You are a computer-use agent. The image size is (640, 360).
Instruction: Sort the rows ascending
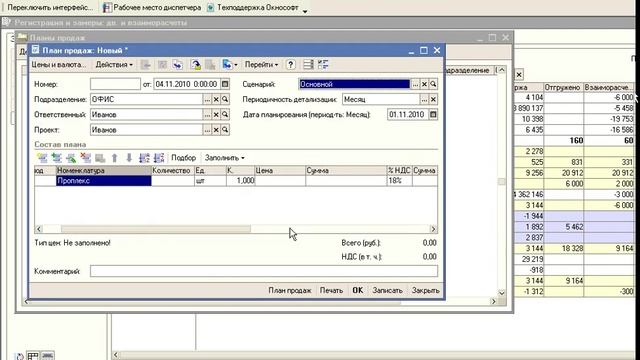pos(144,158)
